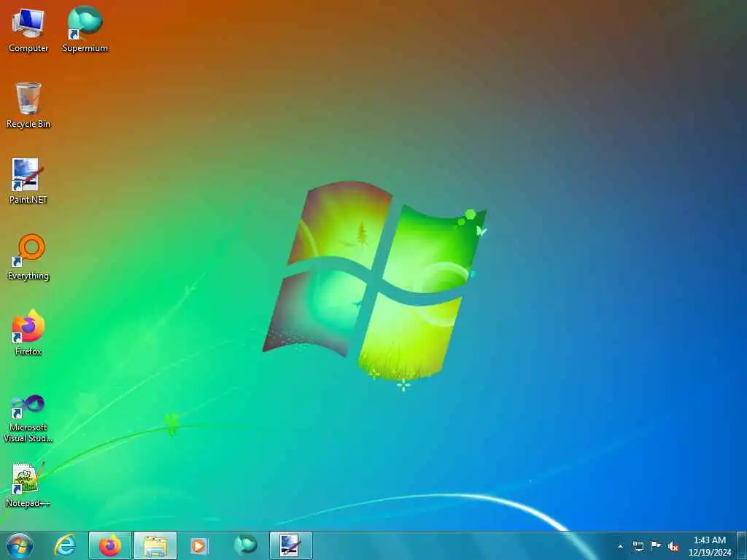Open Windows Explorer from the taskbar
The image size is (747, 560).
click(x=155, y=545)
